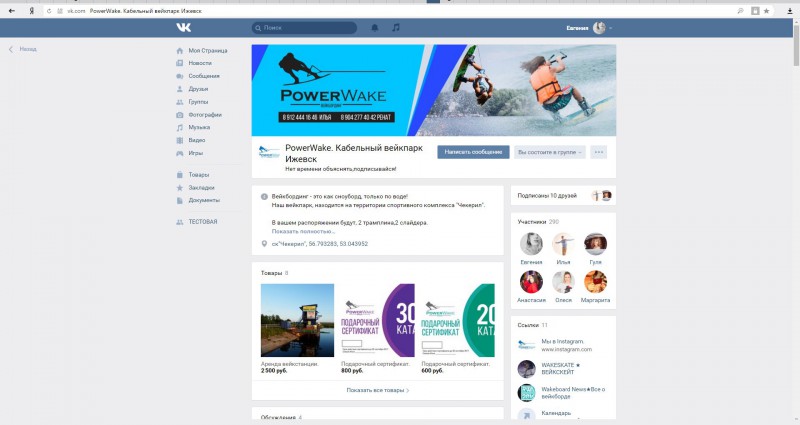Screen dimensions: 800x425
Task: Click the info icon beside the group description
Action: tap(264, 196)
